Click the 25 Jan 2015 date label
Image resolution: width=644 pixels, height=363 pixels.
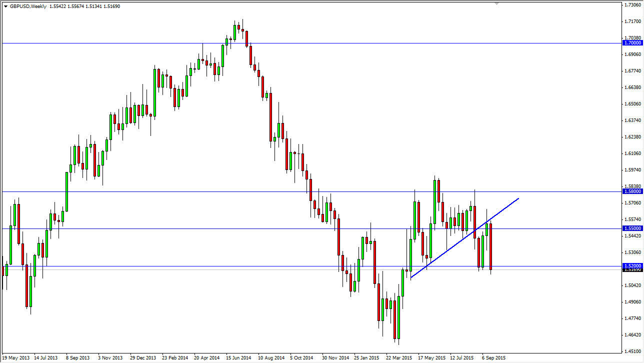coord(367,358)
